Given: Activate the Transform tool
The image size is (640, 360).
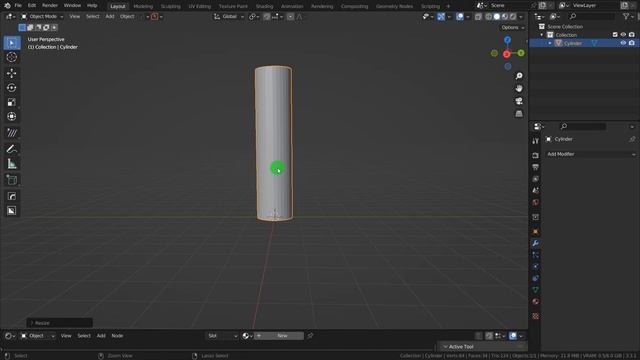Looking at the screenshot, I should click(11, 117).
